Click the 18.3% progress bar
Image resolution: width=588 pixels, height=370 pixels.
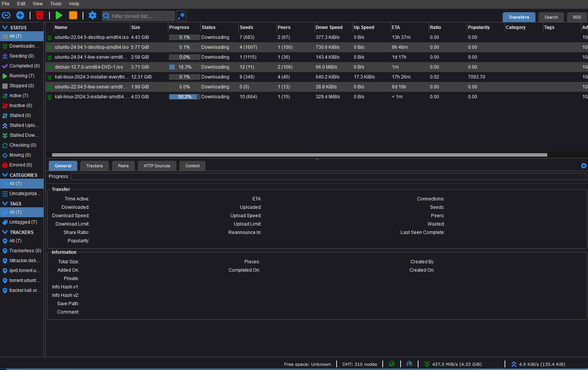(x=185, y=67)
